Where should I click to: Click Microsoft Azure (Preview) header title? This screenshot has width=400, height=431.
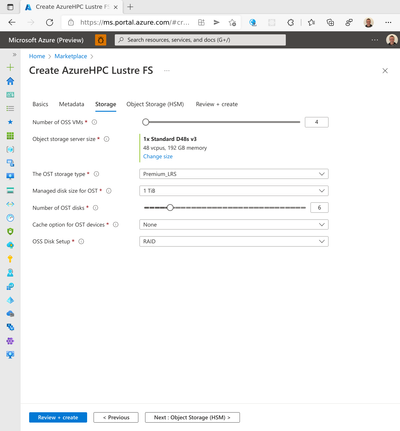pyautogui.click(x=46, y=40)
